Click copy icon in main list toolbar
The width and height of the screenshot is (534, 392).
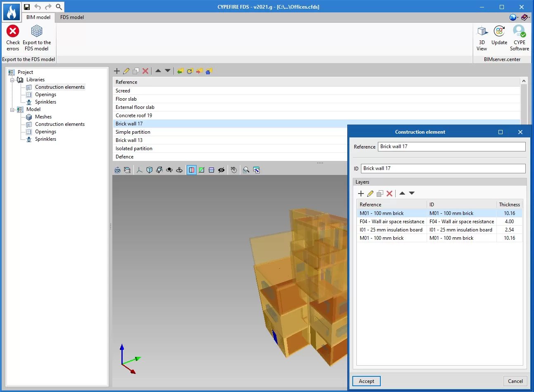(136, 71)
